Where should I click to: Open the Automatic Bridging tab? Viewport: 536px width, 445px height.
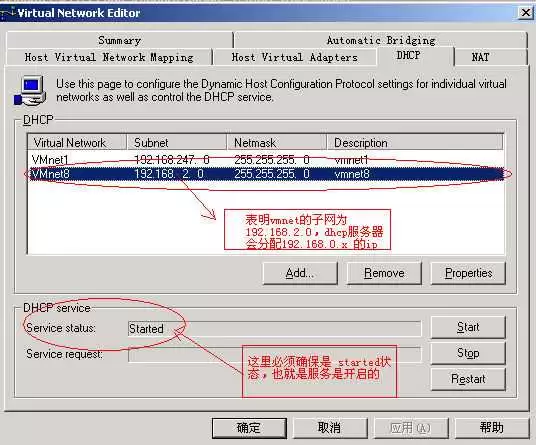(x=381, y=40)
